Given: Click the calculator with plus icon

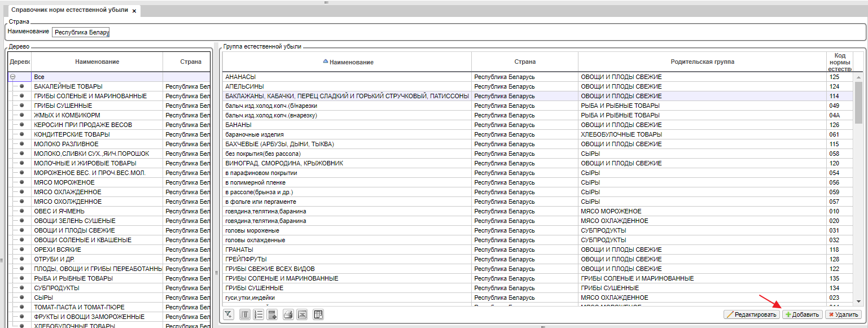Looking at the screenshot, I should [x=273, y=314].
